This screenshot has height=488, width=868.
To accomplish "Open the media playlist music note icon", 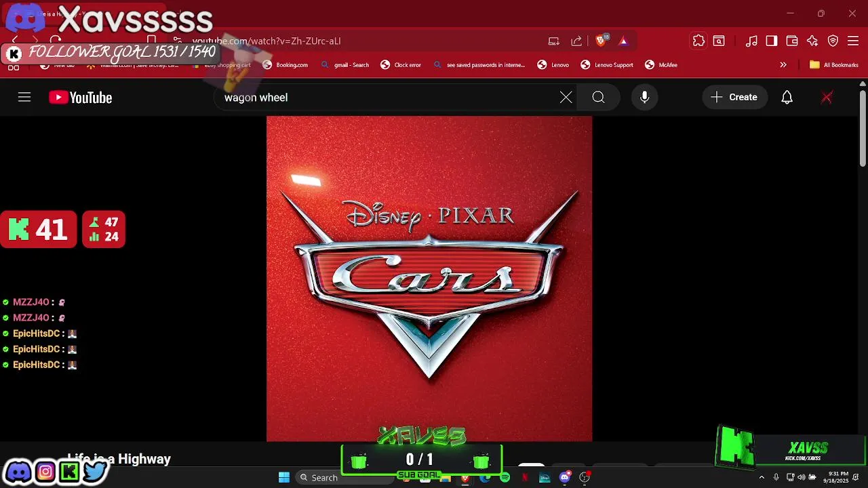I will tap(751, 41).
